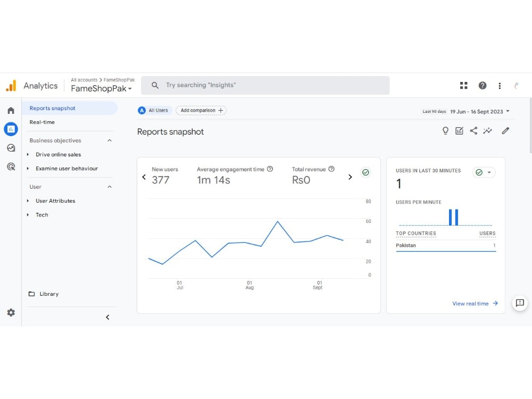The width and height of the screenshot is (532, 399).
Task: Click the chart line peak in August
Action: pyautogui.click(x=278, y=221)
